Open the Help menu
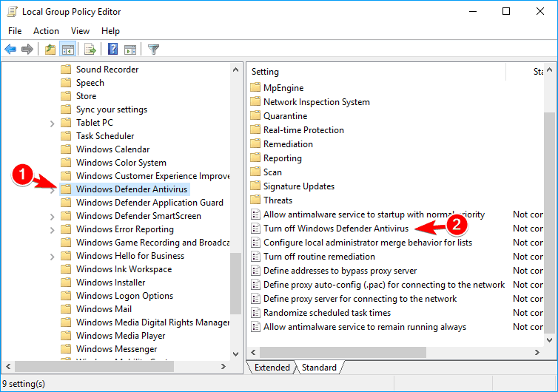This screenshot has height=392, width=558. pyautogui.click(x=110, y=31)
